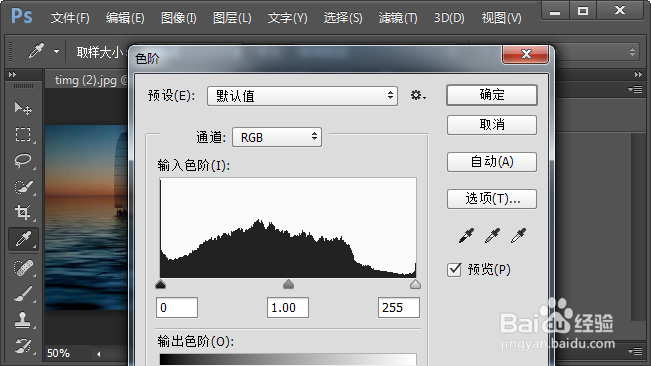This screenshot has width=651, height=366.
Task: Close the 色阶 dialog
Action: pyautogui.click(x=526, y=54)
